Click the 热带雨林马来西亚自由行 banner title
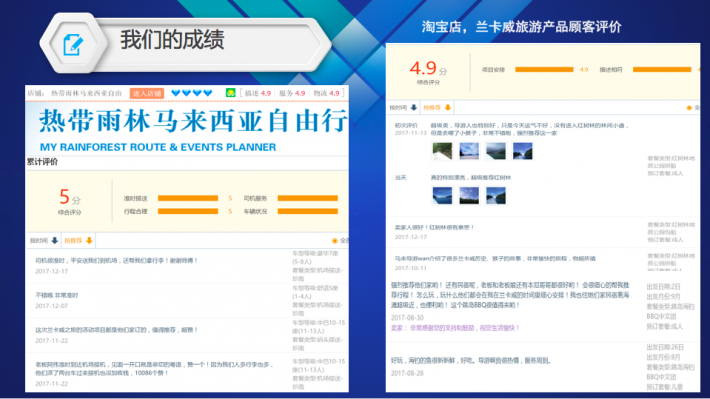710x399 pixels. (x=193, y=122)
